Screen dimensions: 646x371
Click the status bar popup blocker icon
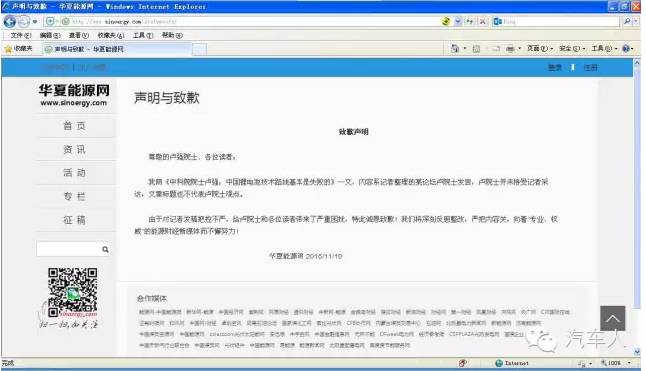click(463, 363)
